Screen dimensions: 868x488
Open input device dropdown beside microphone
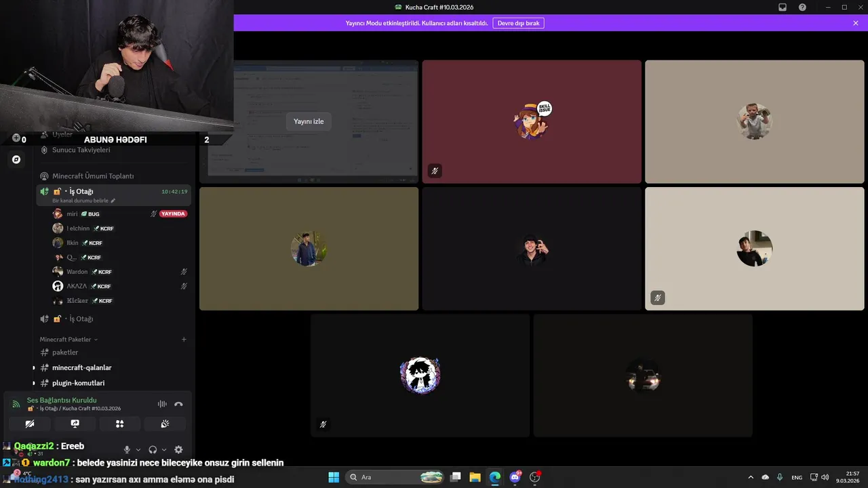click(x=138, y=449)
